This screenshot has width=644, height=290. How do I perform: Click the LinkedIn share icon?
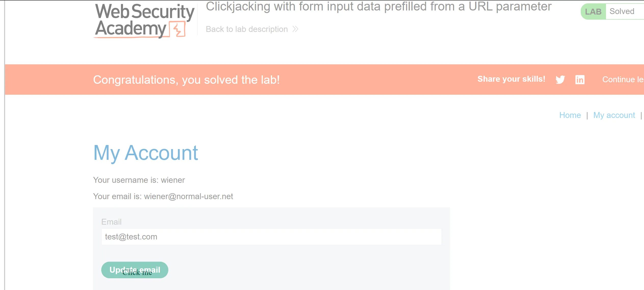click(x=580, y=80)
